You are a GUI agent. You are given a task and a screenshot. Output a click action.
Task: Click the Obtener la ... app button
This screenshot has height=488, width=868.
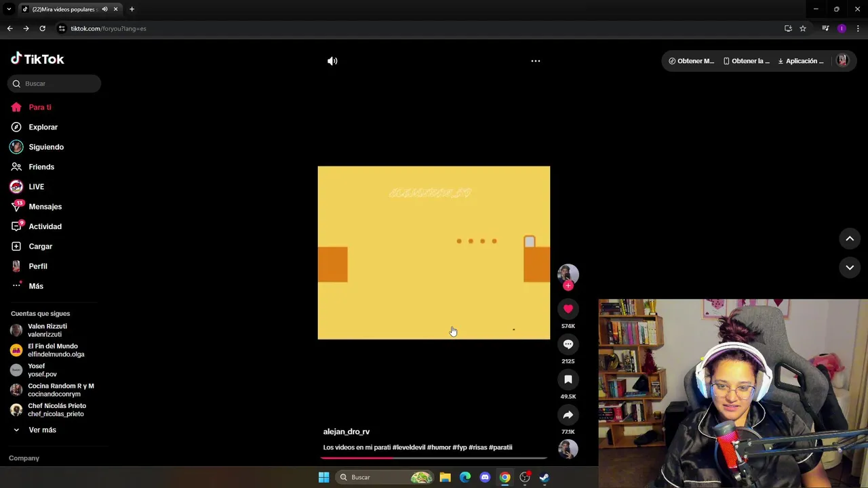click(x=747, y=61)
